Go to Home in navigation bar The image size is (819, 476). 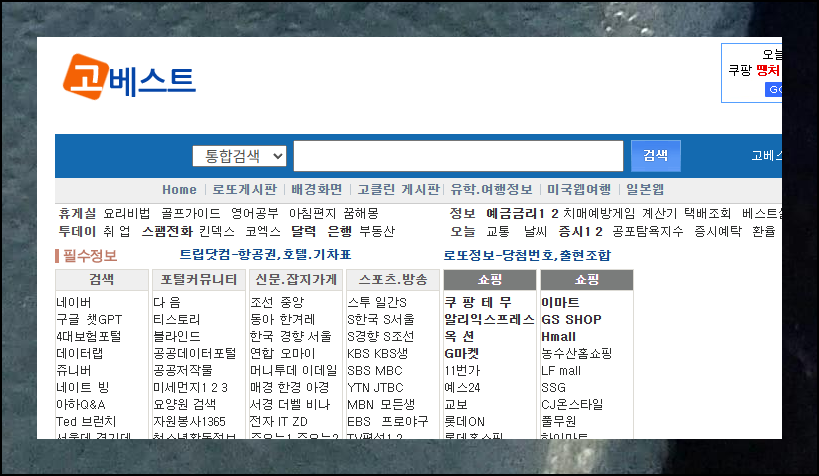(x=179, y=190)
